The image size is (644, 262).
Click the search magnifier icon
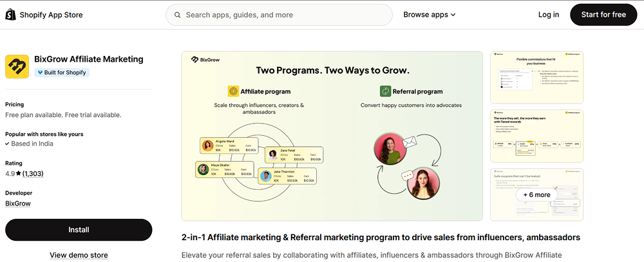click(178, 15)
